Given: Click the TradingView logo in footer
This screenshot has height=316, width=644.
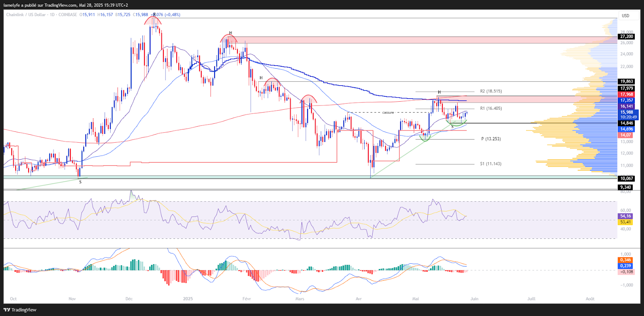Looking at the screenshot, I should pos(20,310).
